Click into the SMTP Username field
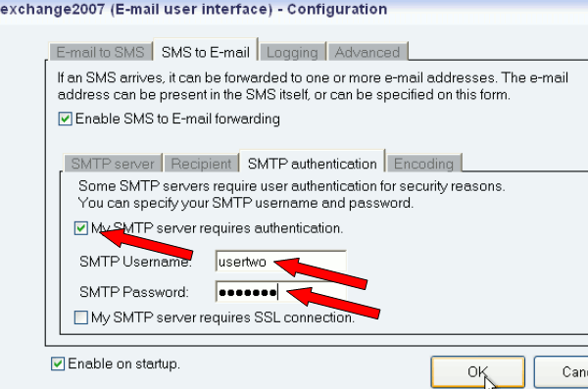The height and width of the screenshot is (389, 588). click(x=280, y=262)
